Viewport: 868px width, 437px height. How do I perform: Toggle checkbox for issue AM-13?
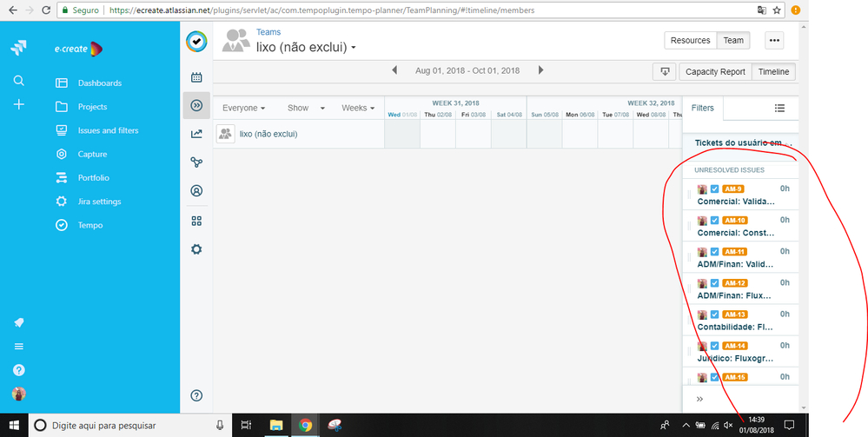point(715,314)
